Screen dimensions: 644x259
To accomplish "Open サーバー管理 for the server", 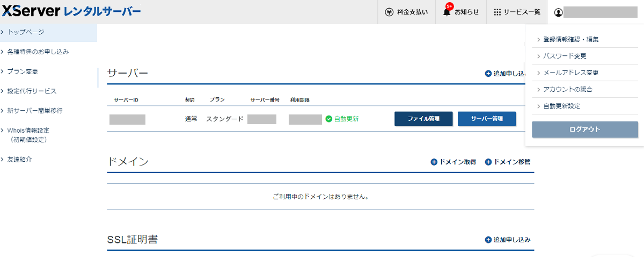I will tap(487, 119).
